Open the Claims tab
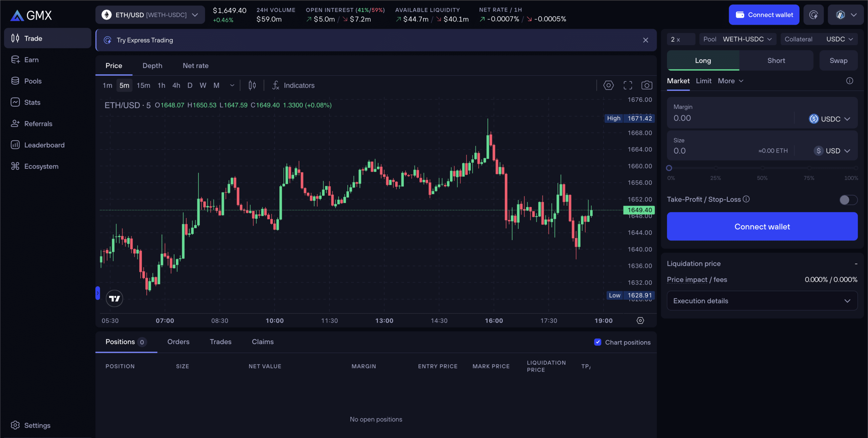The height and width of the screenshot is (438, 868). click(x=263, y=342)
